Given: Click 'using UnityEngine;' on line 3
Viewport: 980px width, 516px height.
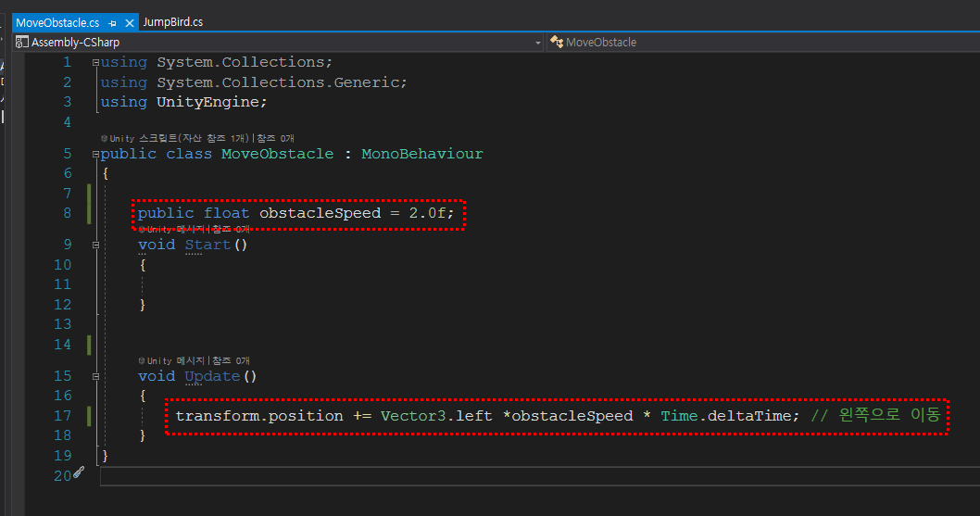Looking at the screenshot, I should (x=183, y=102).
